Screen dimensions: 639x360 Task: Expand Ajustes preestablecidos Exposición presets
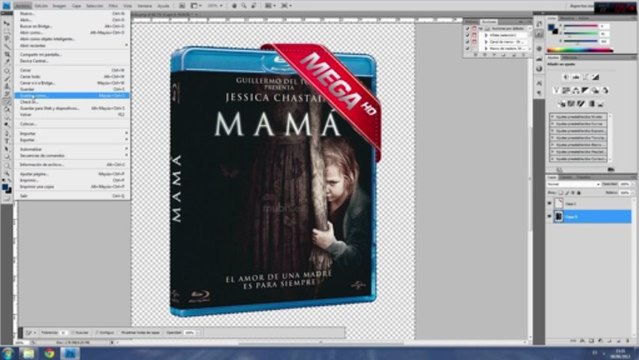click(553, 131)
